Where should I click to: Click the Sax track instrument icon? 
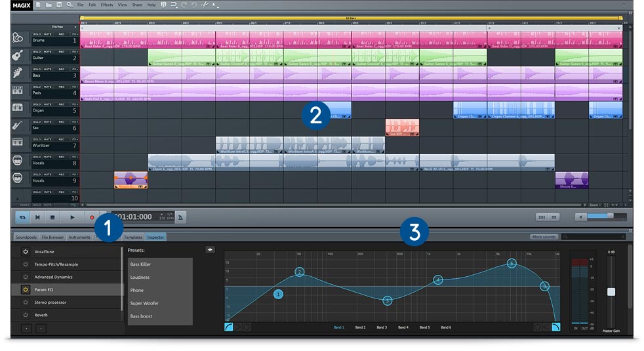click(17, 125)
